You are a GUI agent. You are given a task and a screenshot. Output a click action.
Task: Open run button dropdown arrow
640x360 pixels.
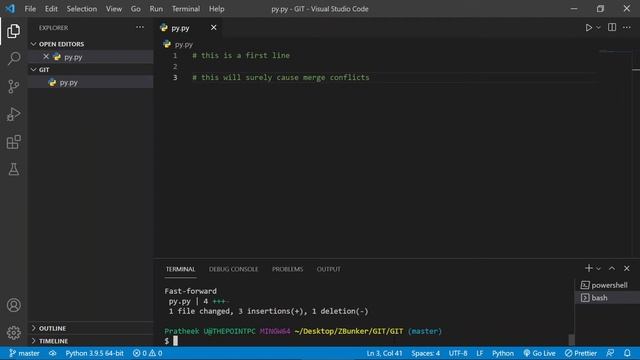click(598, 27)
